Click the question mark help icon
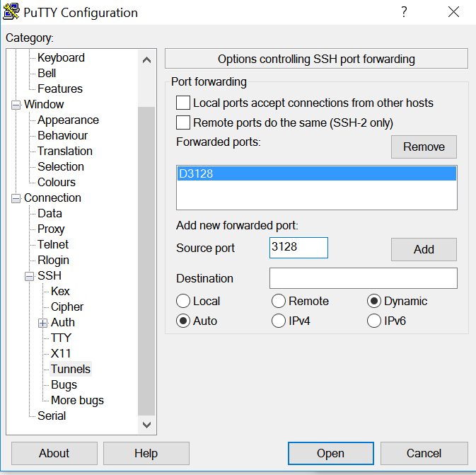This screenshot has width=476, height=475. (404, 12)
